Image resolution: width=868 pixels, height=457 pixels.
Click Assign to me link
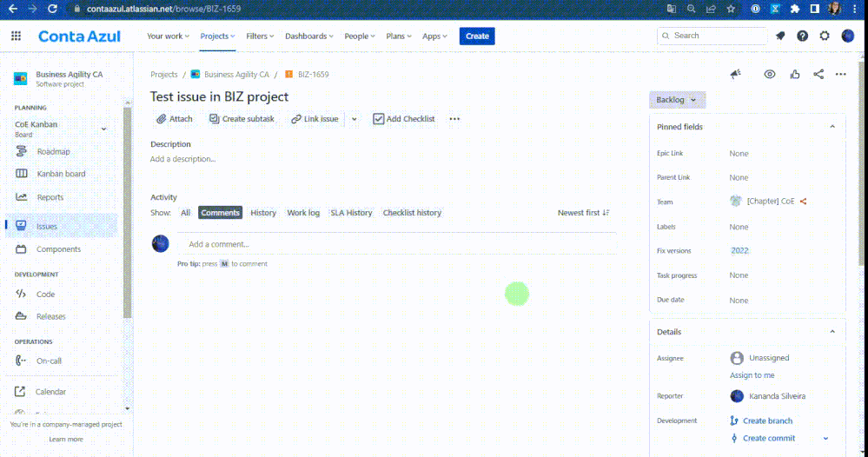coord(752,375)
